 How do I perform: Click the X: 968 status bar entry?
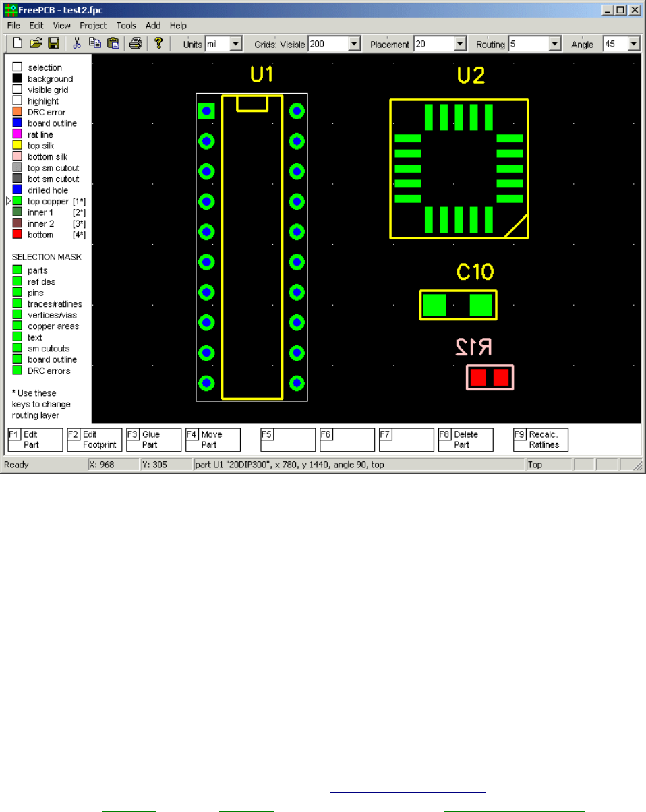113,465
